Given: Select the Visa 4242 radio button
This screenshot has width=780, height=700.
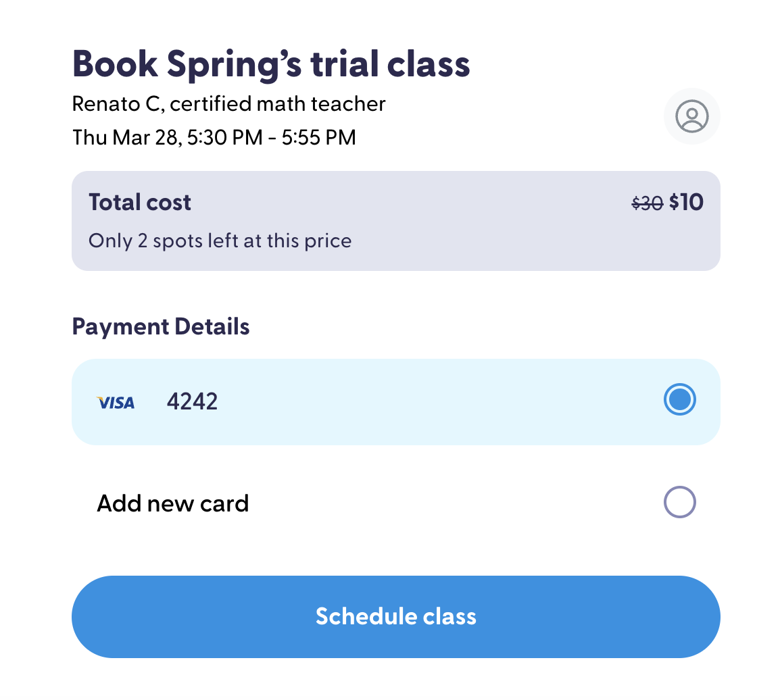Looking at the screenshot, I should [x=679, y=399].
